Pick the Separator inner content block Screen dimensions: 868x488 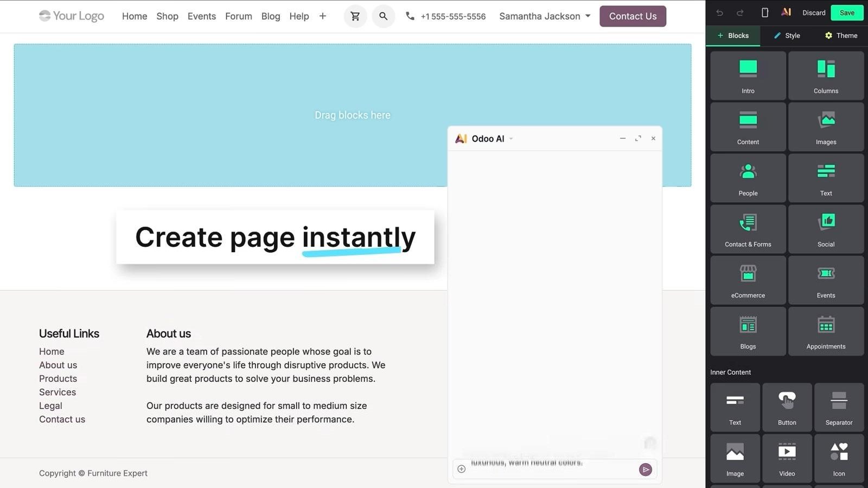[839, 407]
